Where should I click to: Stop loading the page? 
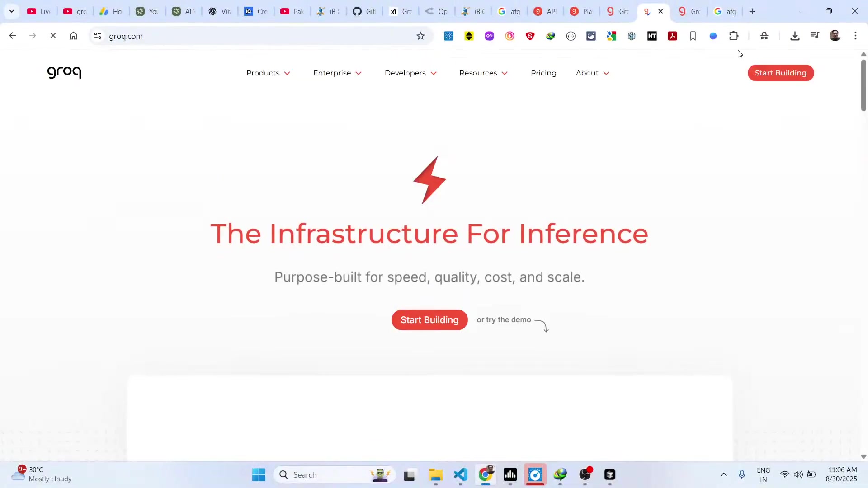(x=53, y=36)
